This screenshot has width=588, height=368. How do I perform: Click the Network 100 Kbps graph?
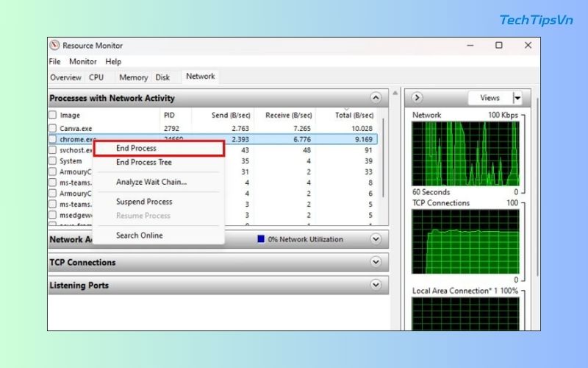[465, 154]
